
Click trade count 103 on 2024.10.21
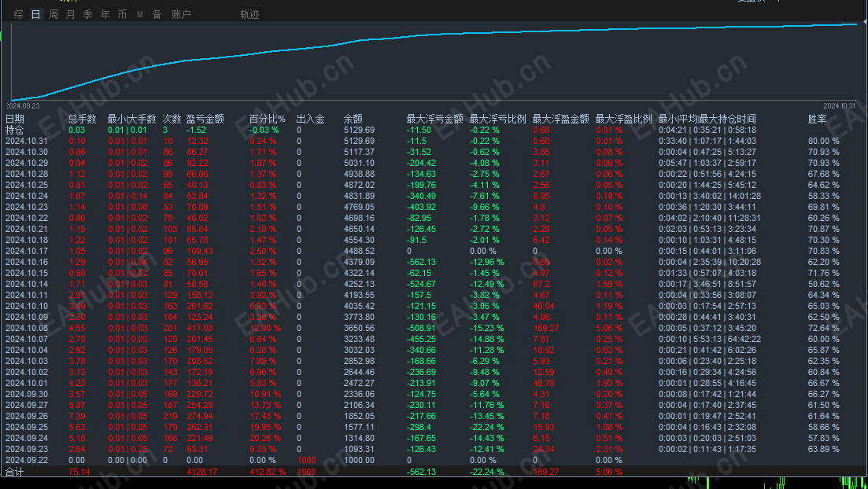(x=170, y=229)
